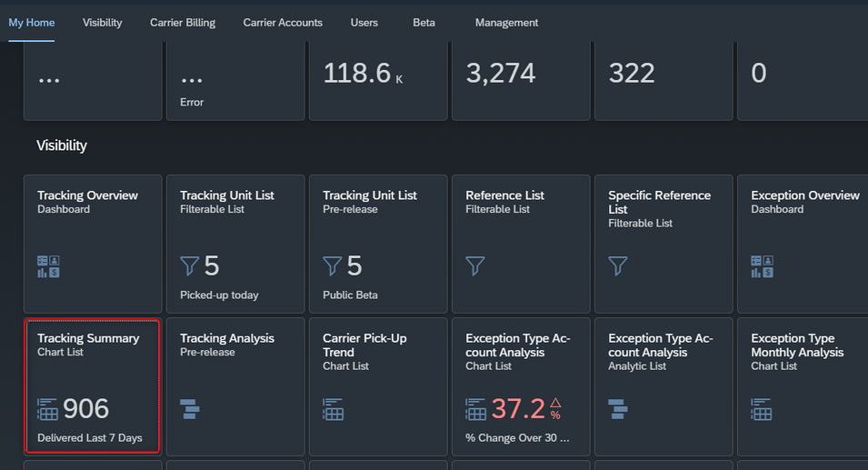868x470 pixels.
Task: Click the Visibility section heading
Action: 62,145
